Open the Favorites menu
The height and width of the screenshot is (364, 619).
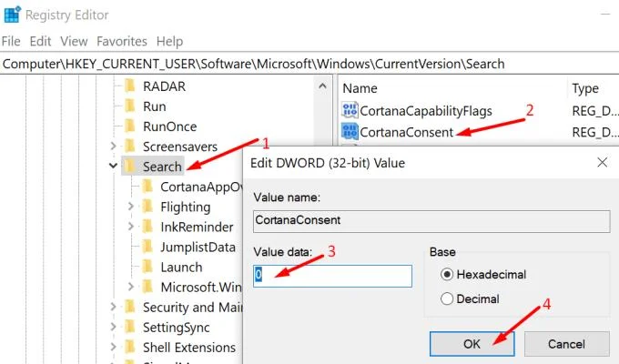coord(122,41)
